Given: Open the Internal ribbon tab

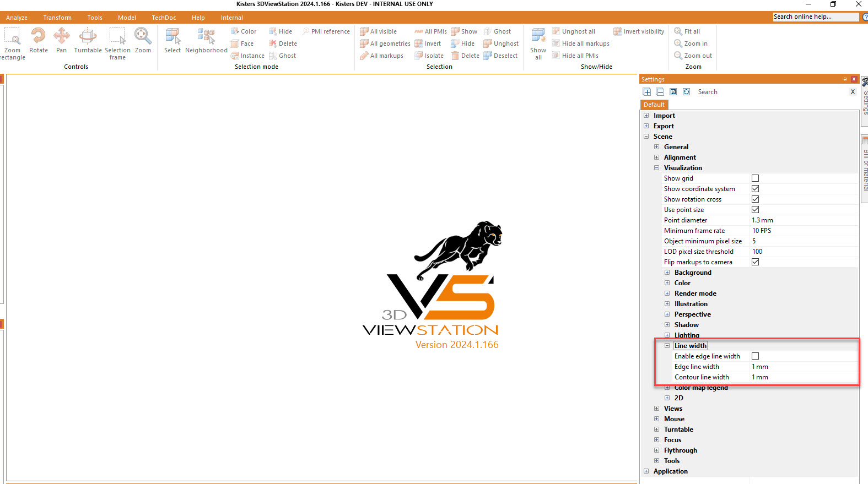Looking at the screenshot, I should click(x=232, y=18).
